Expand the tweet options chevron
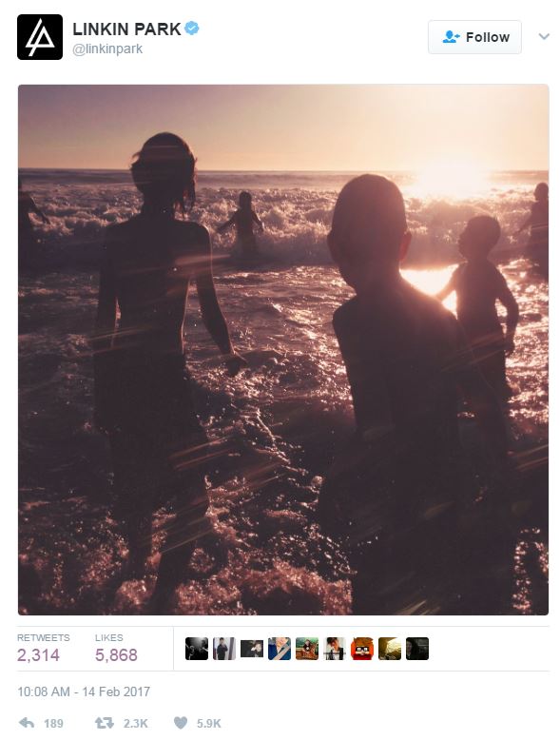560x740 pixels. click(544, 36)
